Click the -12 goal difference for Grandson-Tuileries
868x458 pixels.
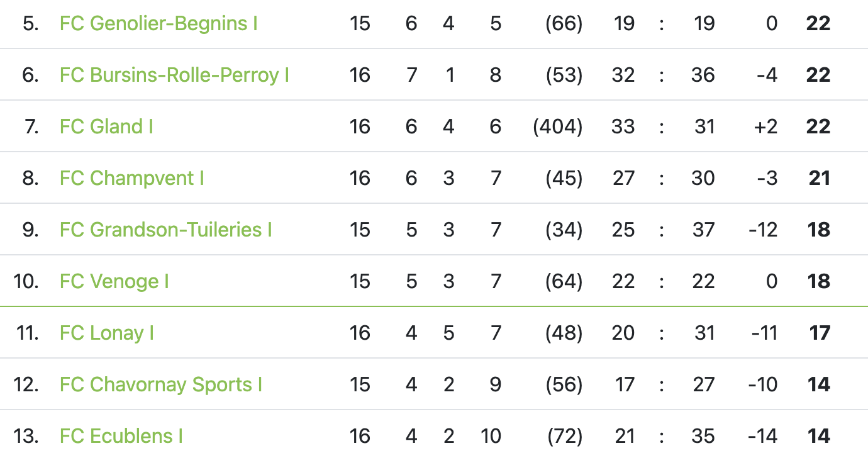click(763, 230)
